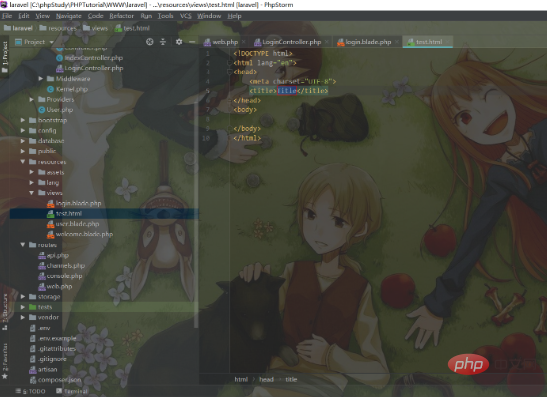
Task: Click the collapse all icon in Project panel
Action: [163, 42]
